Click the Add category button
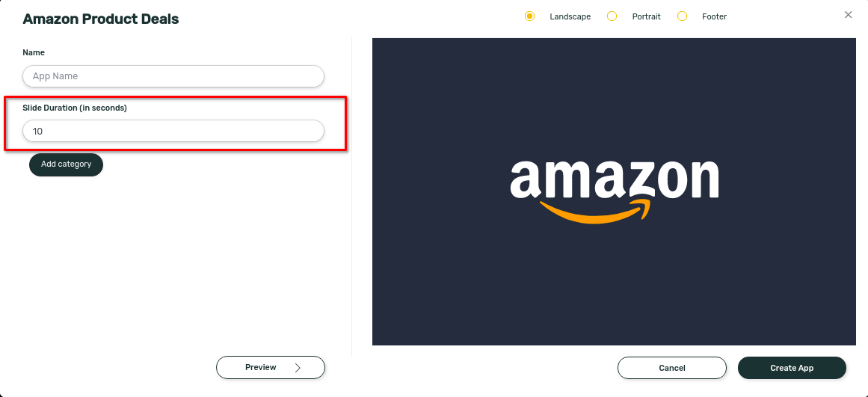Viewport: 868px width, 397px height. point(66,164)
